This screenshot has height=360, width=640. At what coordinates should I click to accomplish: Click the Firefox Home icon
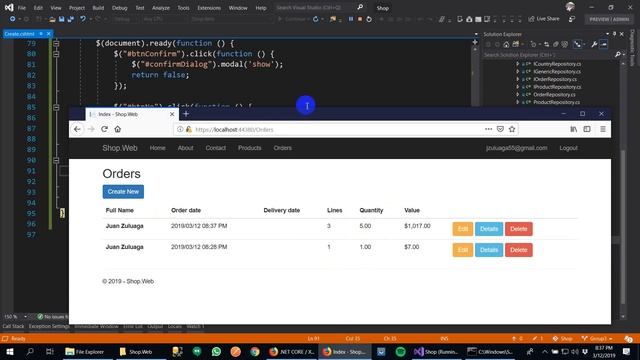118,129
